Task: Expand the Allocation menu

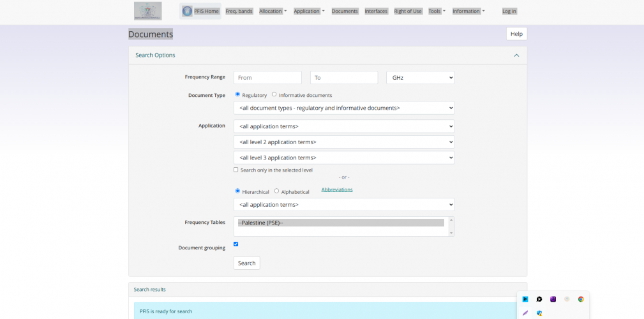Action: [x=273, y=11]
